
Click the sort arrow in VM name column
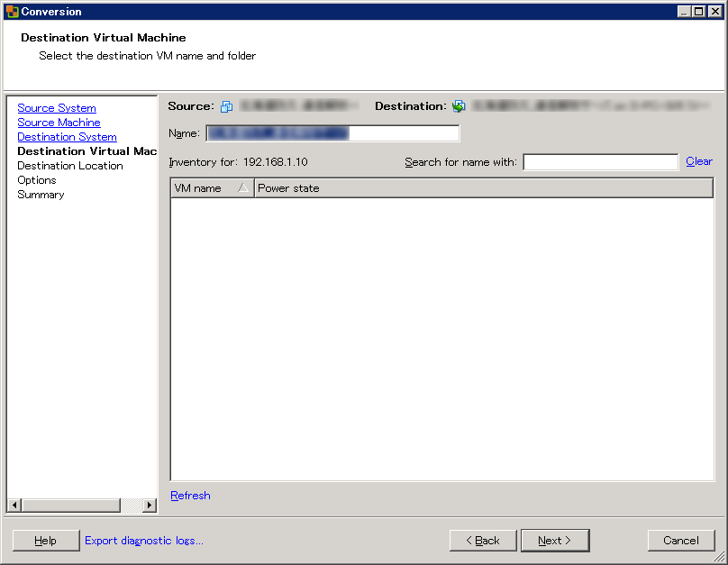coord(242,188)
